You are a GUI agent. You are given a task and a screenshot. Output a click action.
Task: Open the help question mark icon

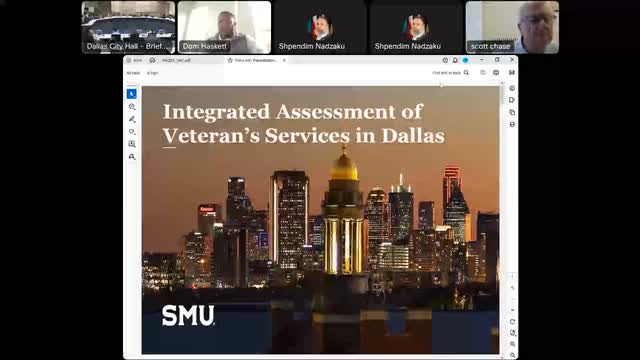point(445,60)
